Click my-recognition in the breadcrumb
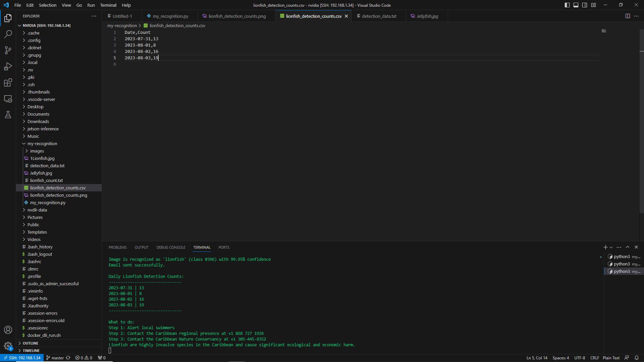 [x=122, y=25]
